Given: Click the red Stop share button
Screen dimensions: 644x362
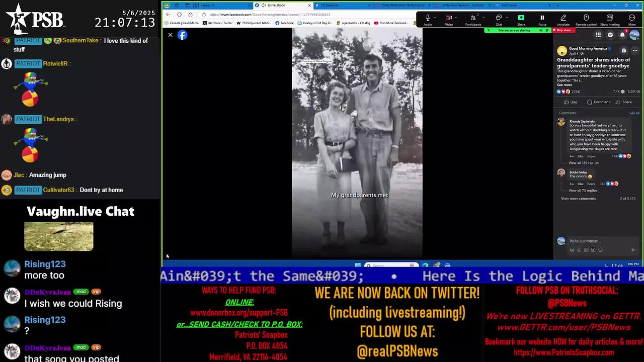Looking at the screenshot, I should (x=563, y=30).
